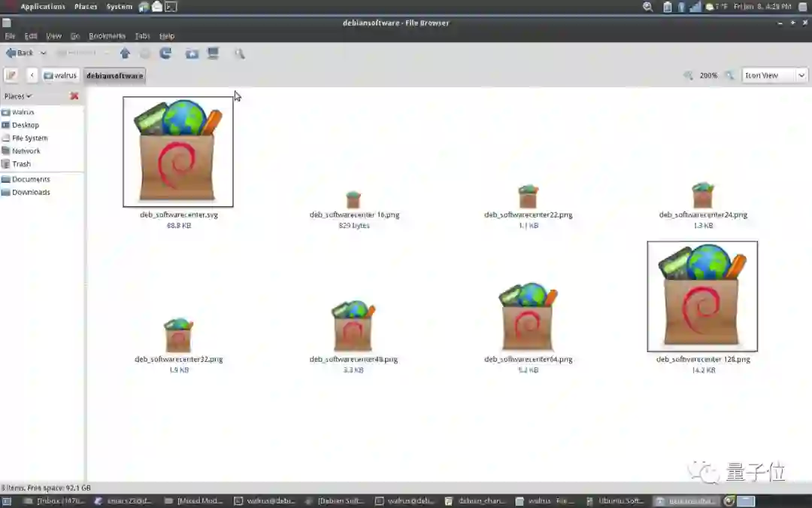The width and height of the screenshot is (812, 508).
Task: Click the workspace switcher in bottom panel
Action: (x=746, y=500)
